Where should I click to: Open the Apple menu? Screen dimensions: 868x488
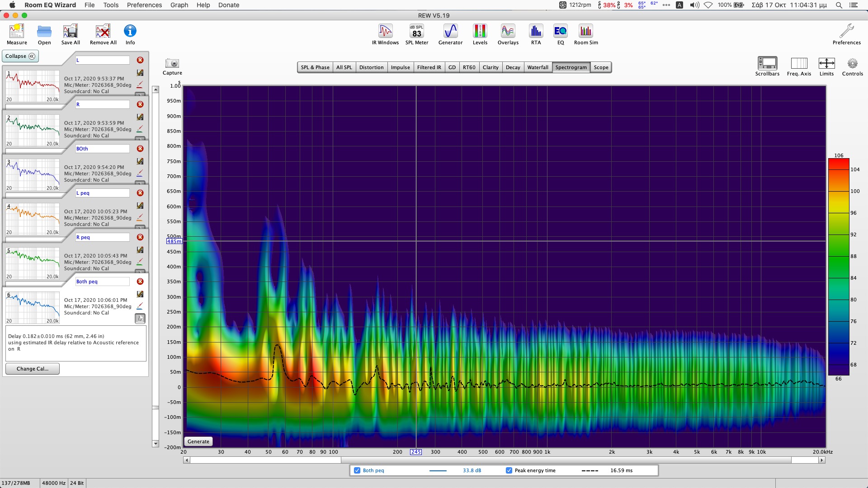click(12, 5)
